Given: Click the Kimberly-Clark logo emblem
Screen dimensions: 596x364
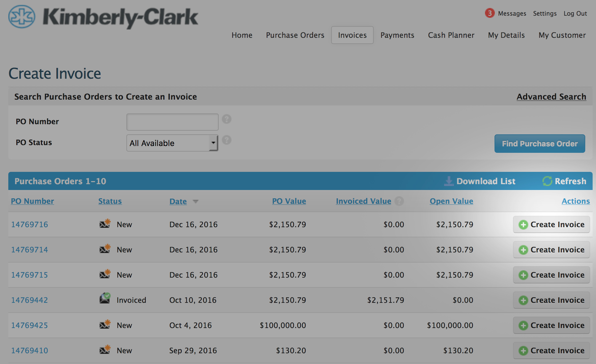Looking at the screenshot, I should click(x=22, y=17).
